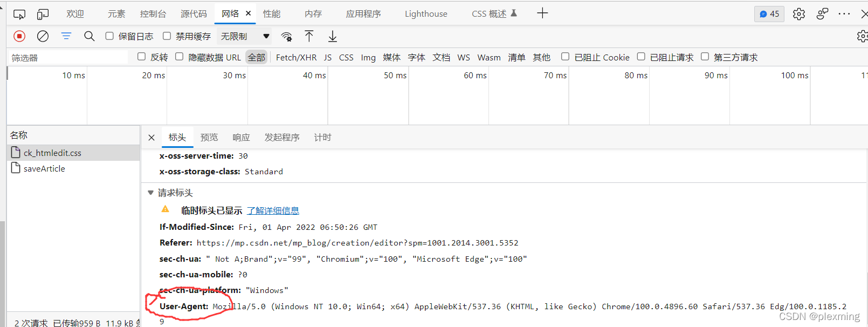Check hide data URLs checkbox

click(180, 57)
